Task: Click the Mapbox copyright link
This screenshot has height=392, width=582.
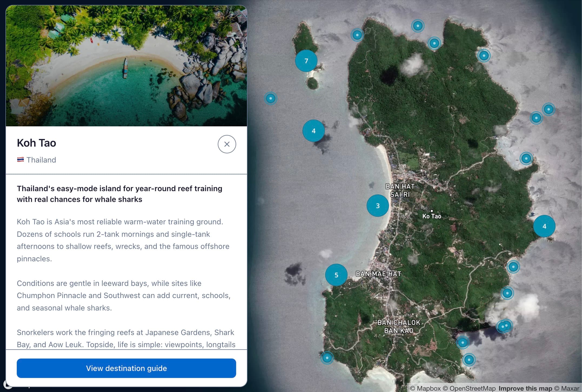Action: [x=426, y=388]
